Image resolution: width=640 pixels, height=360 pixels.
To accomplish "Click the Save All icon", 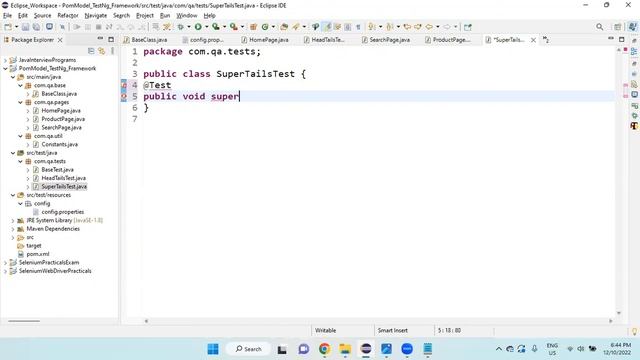I will [36, 27].
